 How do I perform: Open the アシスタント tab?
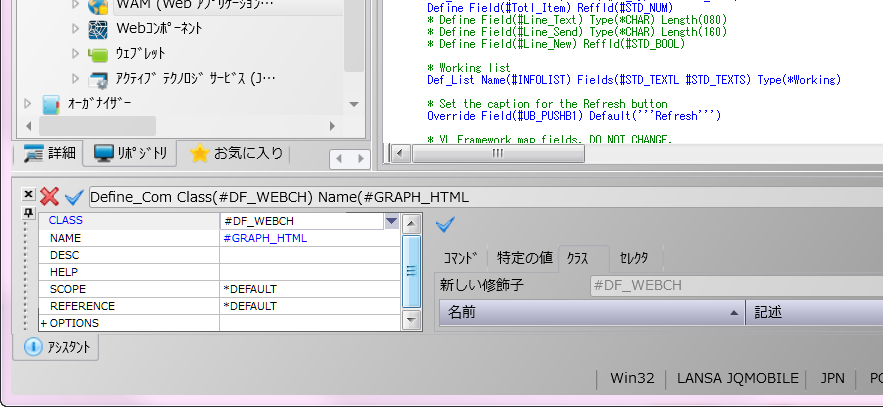click(x=56, y=347)
